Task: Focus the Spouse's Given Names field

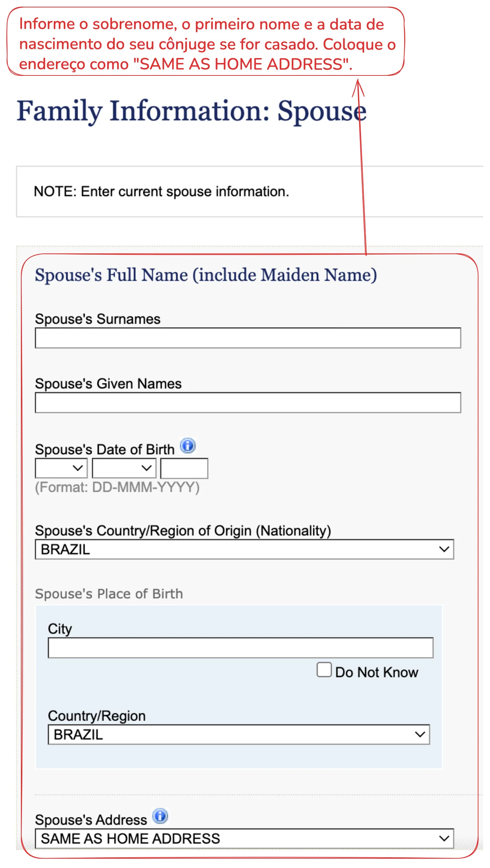Action: point(248,403)
